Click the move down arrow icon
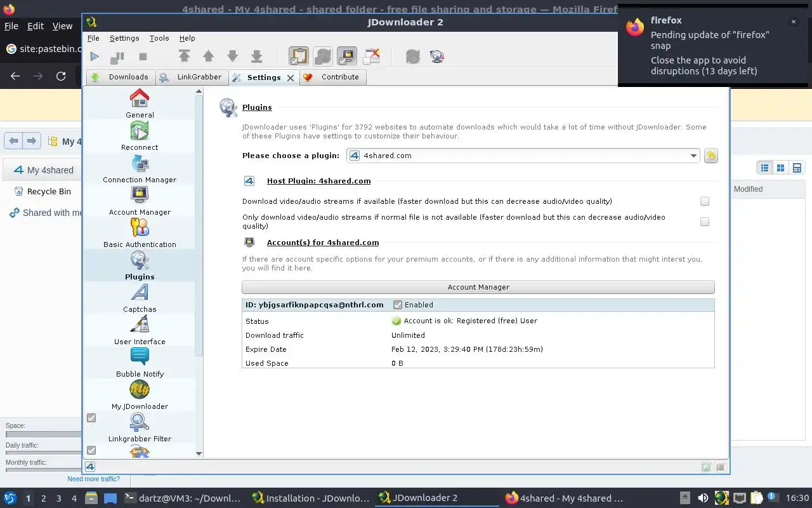 tap(233, 57)
